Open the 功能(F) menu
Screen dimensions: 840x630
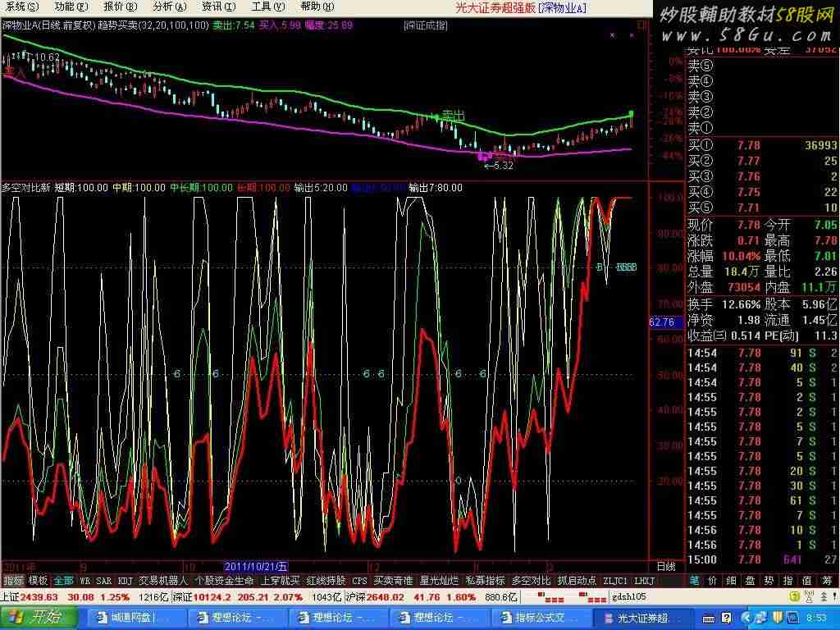click(71, 7)
